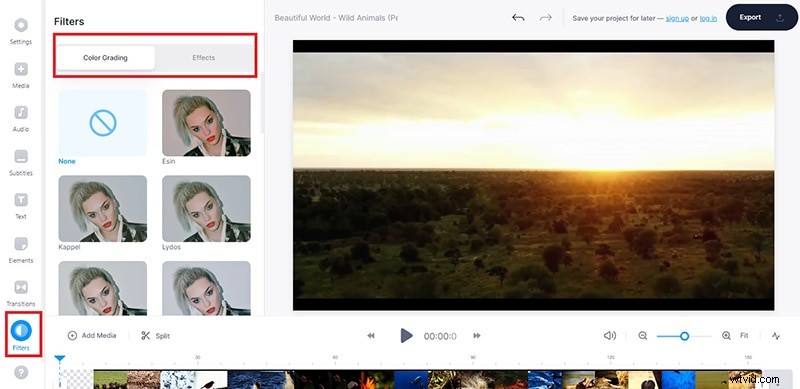The height and width of the screenshot is (389, 800).
Task: Open the sign up link
Action: (677, 18)
